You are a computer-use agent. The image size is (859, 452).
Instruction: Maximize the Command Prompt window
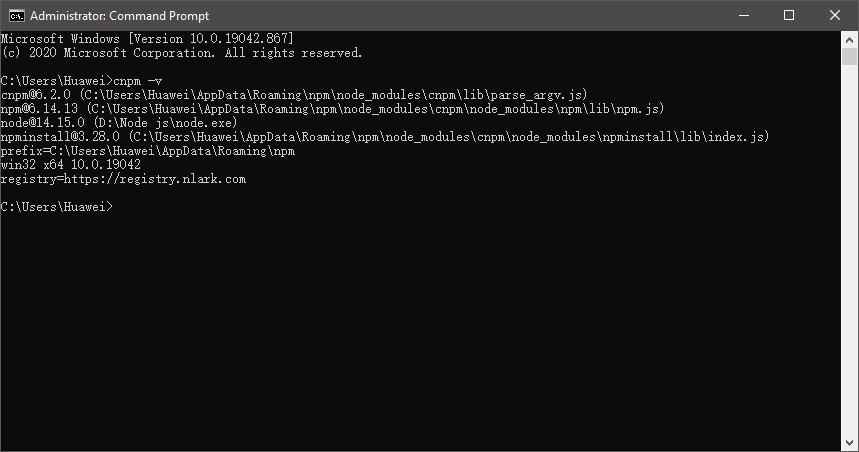click(789, 15)
